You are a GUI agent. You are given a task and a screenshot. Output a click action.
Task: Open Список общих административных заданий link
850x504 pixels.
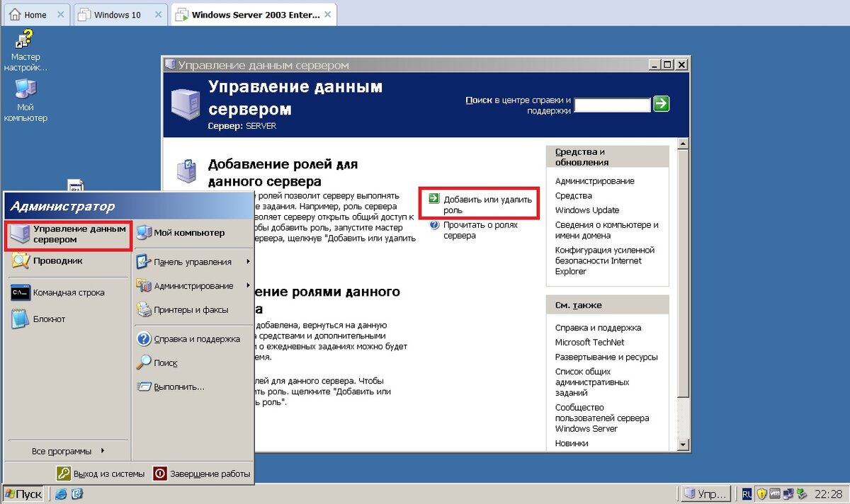tap(591, 382)
